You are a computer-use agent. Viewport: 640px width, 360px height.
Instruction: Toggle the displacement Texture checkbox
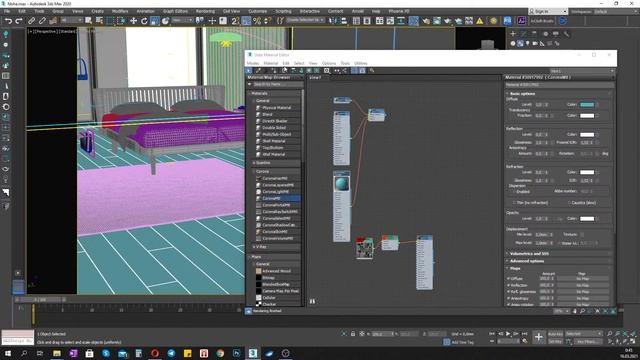click(582, 235)
